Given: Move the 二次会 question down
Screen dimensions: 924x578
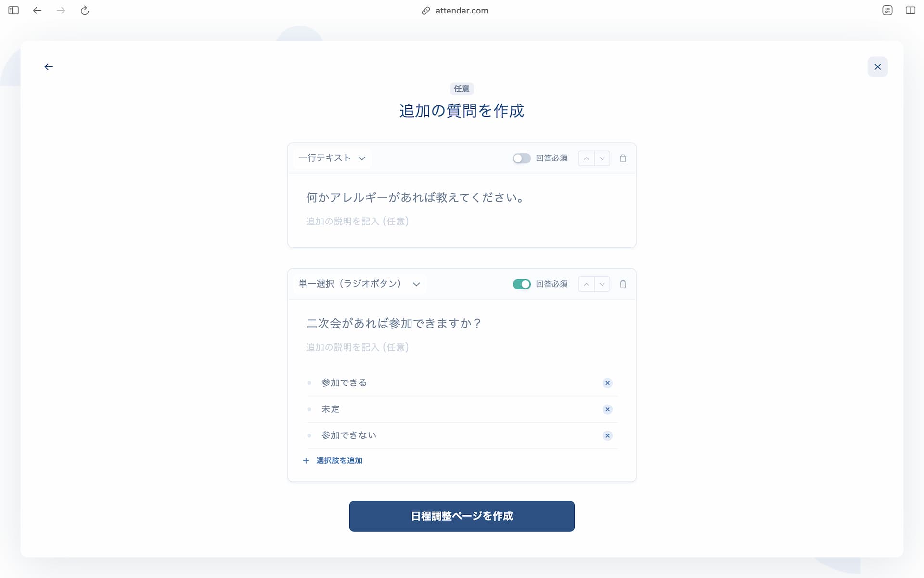Looking at the screenshot, I should click(x=602, y=284).
